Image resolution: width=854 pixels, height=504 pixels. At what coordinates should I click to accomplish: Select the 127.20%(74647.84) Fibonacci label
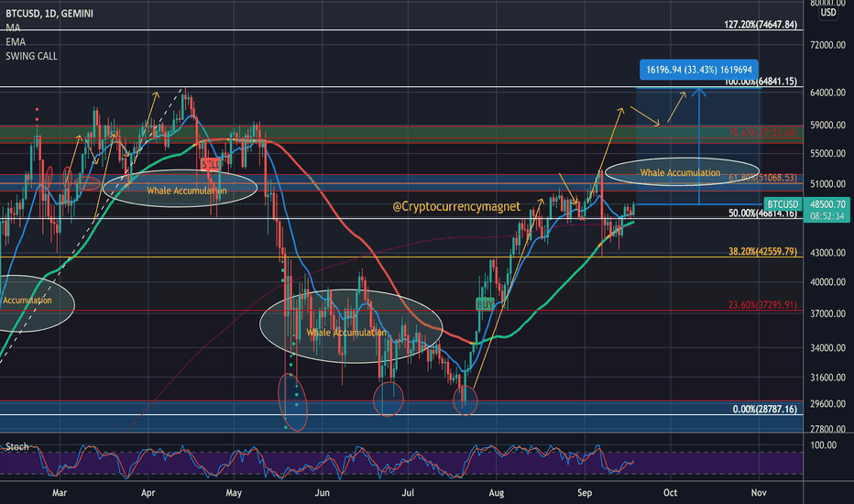[761, 25]
